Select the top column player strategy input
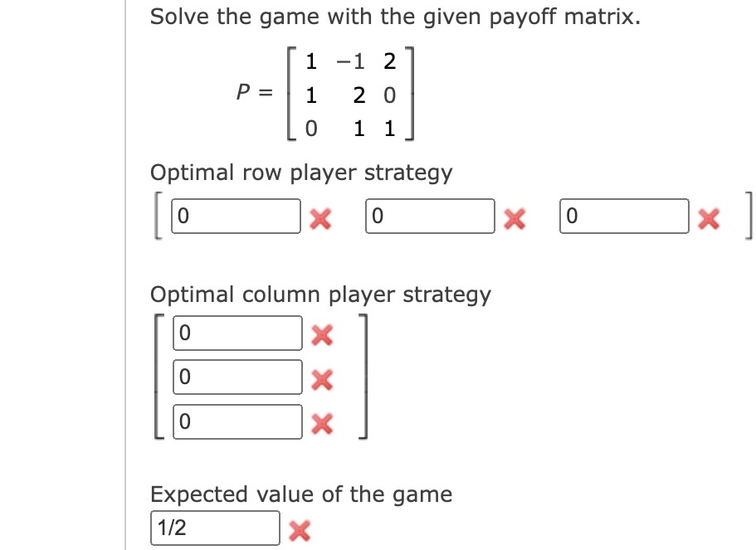Viewport: 756px width, 550px height. (237, 333)
